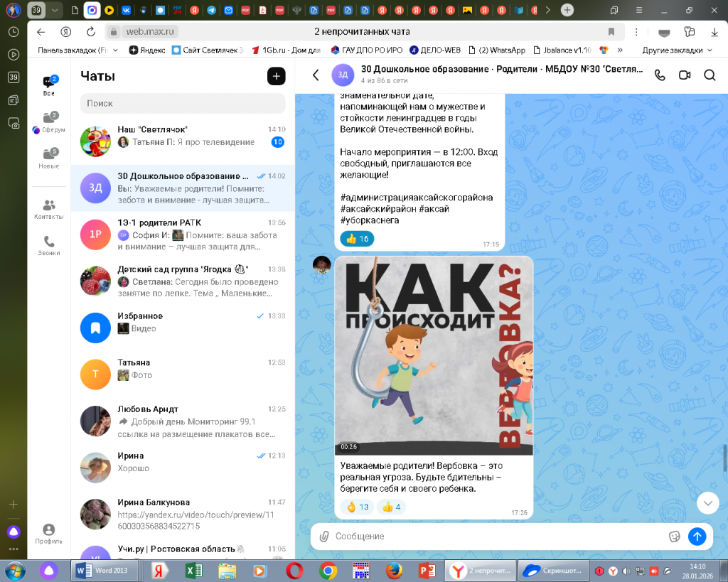Toggle OK hand reaction with 13 count

coord(357,507)
